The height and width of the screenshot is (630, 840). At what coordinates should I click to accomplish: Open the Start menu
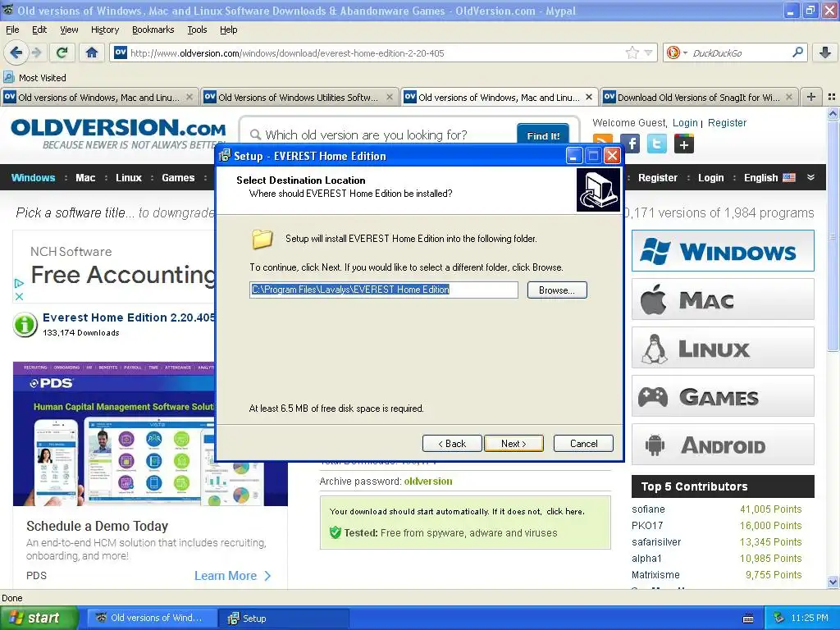39,619
